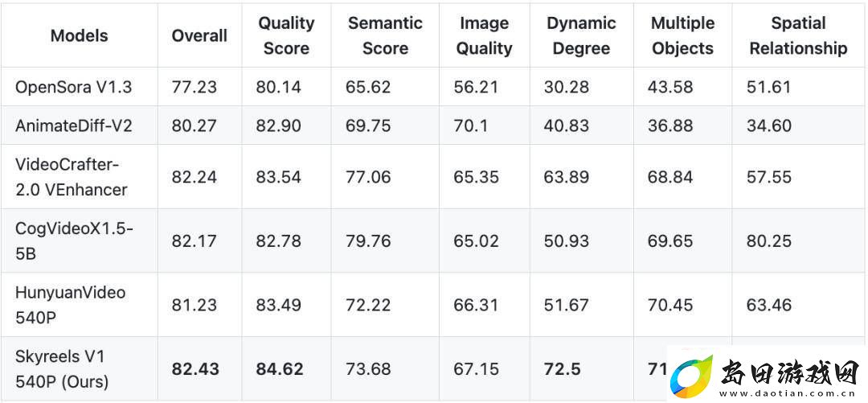Select the Dynamic Degree column header
The width and height of the screenshot is (868, 403).
point(581,35)
